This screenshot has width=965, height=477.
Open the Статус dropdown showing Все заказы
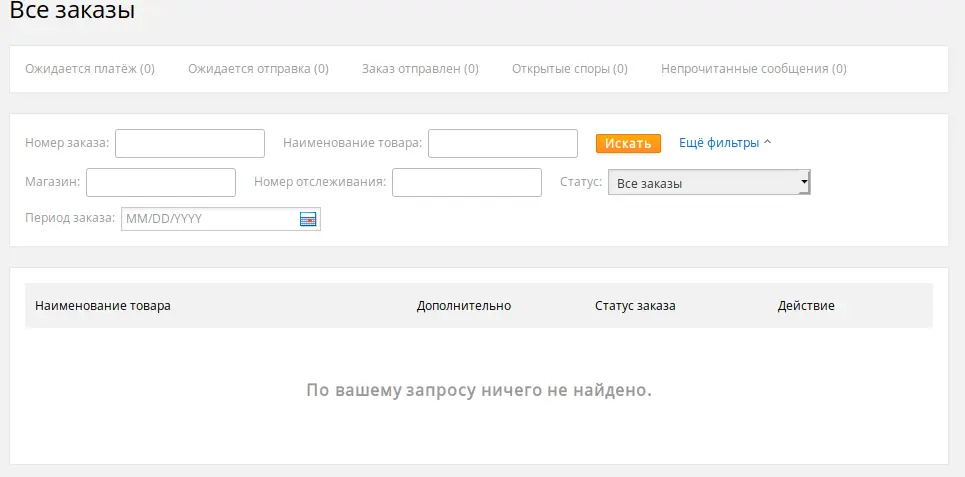pos(709,183)
